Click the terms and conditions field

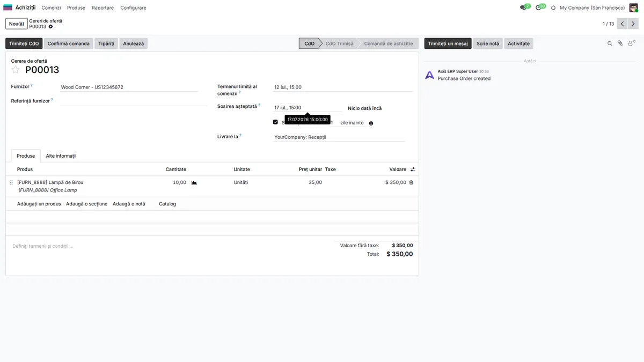(x=170, y=246)
